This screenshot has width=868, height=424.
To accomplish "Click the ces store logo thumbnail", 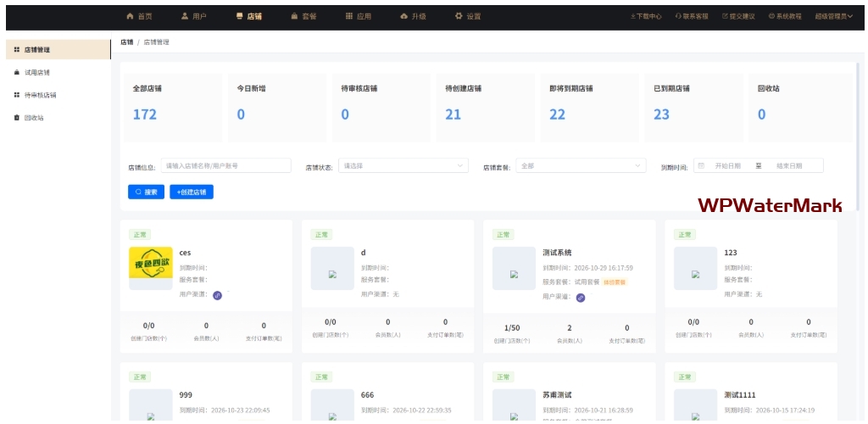I will point(150,268).
